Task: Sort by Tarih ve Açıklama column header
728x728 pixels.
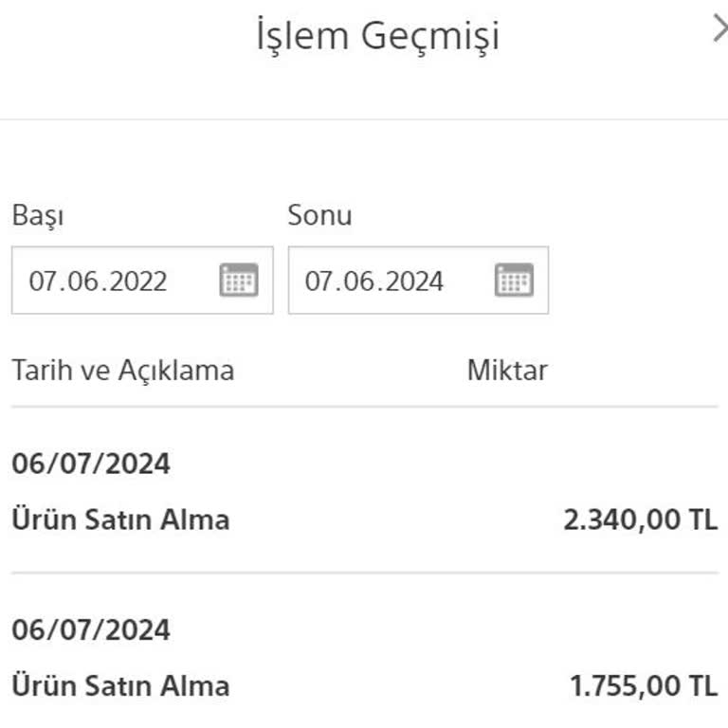Action: [x=122, y=370]
